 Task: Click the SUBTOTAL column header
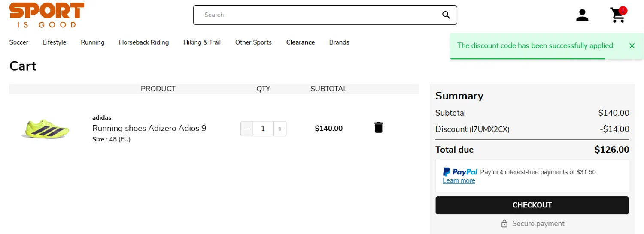click(329, 89)
